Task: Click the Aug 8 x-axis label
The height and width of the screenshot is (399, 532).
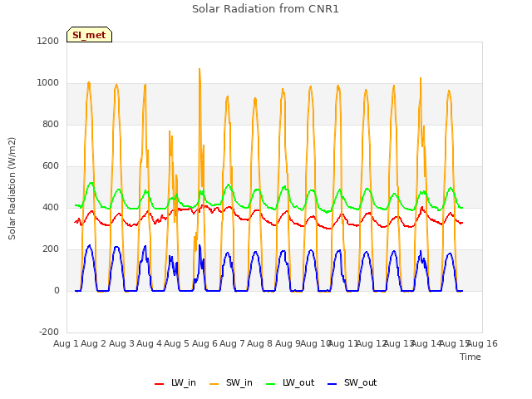Action: 260,343
